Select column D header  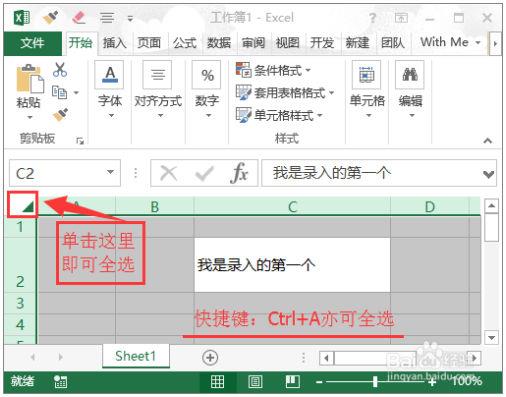click(x=430, y=207)
